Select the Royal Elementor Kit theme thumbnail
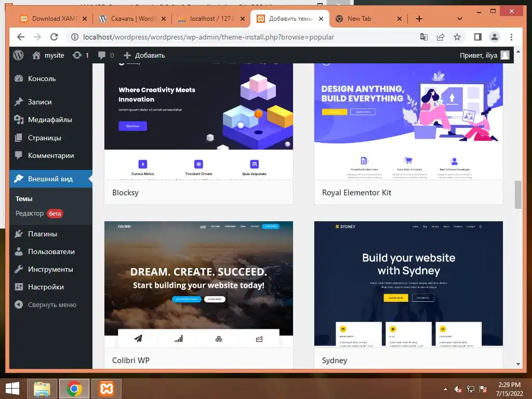This screenshot has width=532, height=399. coord(408,122)
